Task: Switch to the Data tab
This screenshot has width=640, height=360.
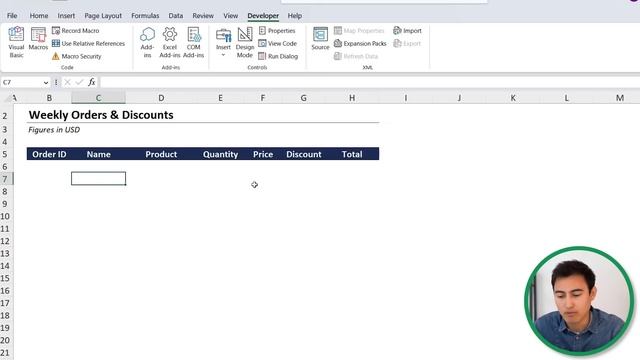Action: pos(176,16)
